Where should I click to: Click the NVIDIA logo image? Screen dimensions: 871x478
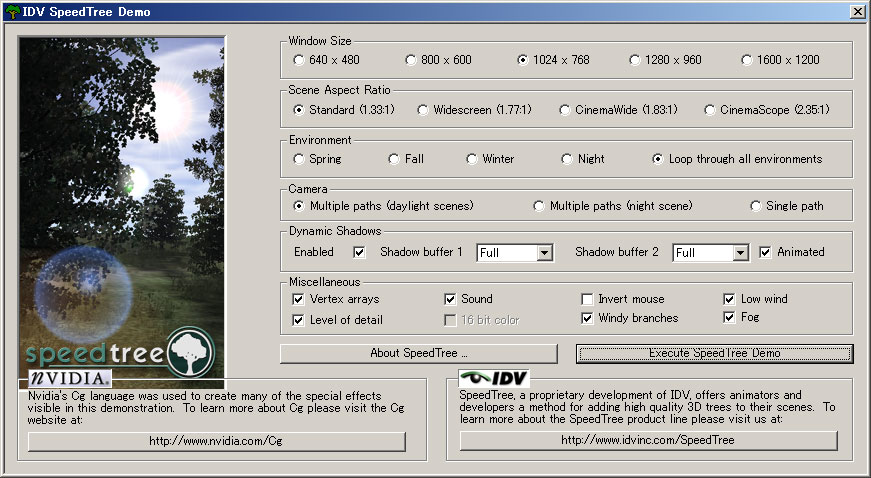[69, 379]
